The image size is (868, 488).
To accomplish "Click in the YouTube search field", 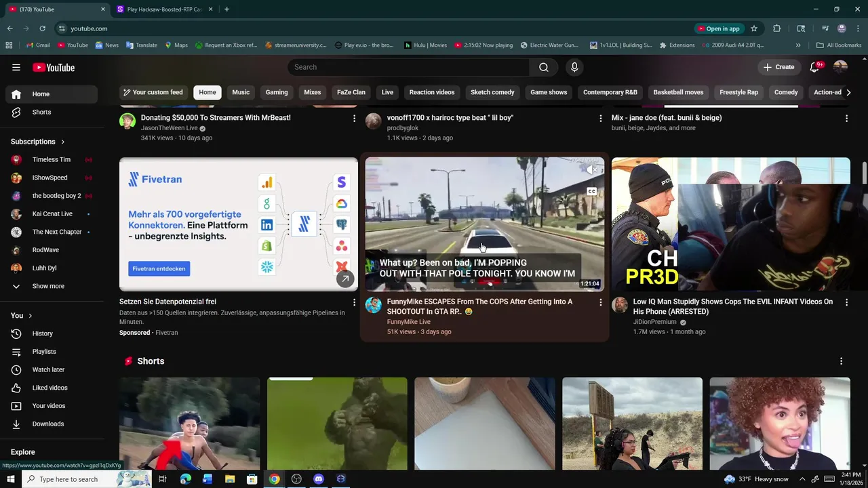I will click(x=409, y=67).
